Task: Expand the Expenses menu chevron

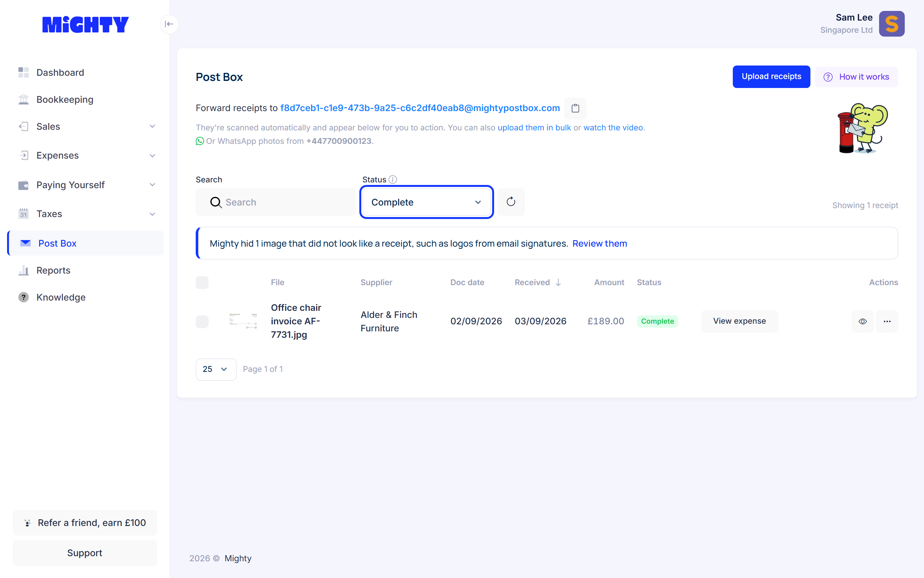Action: [152, 156]
